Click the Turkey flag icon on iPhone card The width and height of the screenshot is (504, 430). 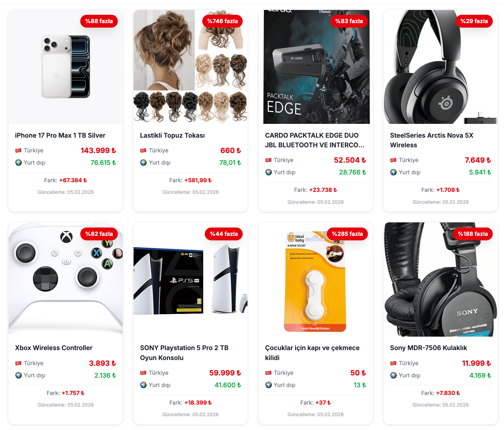click(x=18, y=150)
